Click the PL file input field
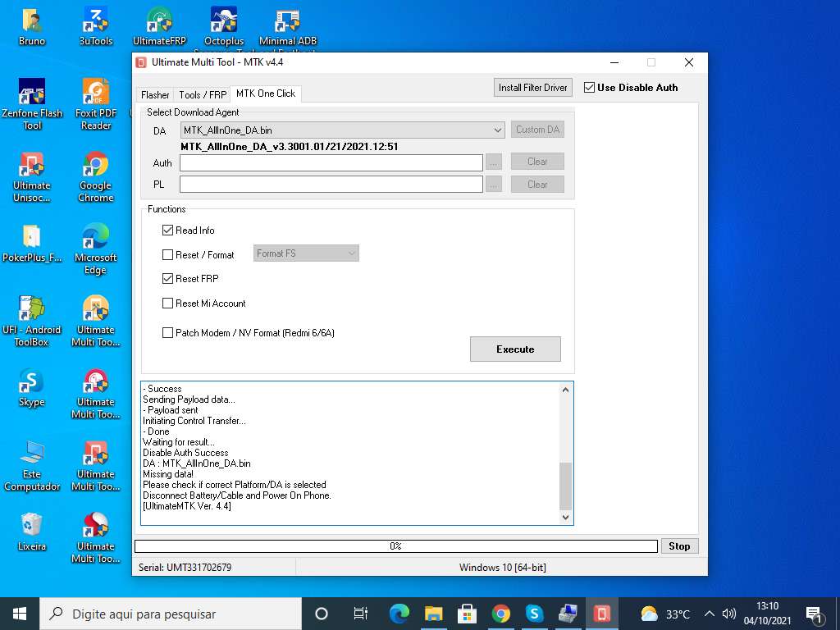 [331, 185]
